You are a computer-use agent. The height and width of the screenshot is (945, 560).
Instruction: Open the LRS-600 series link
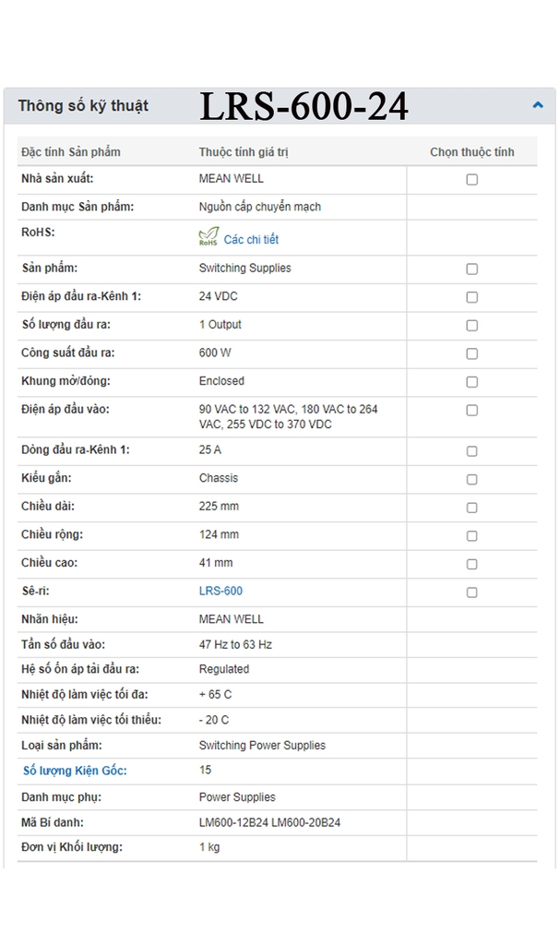click(x=220, y=591)
